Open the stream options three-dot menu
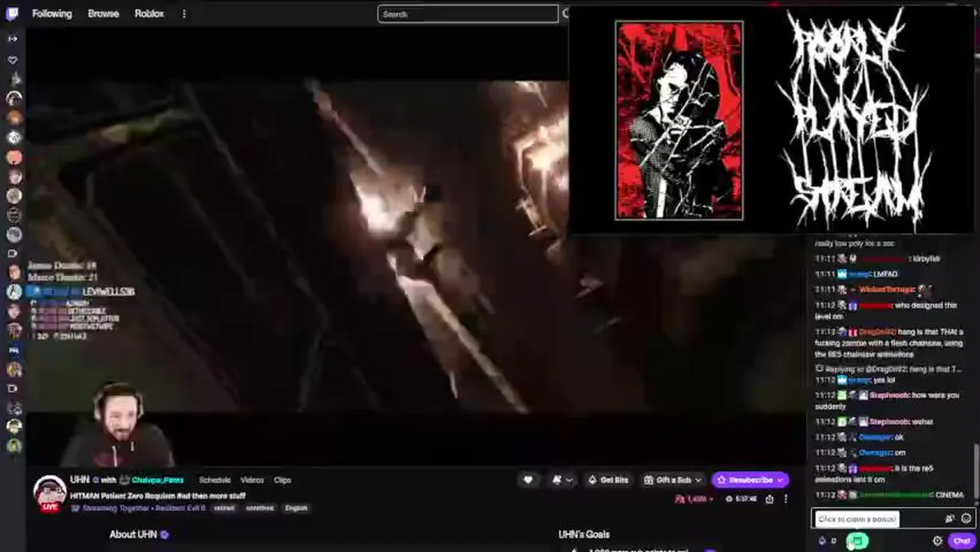Image resolution: width=980 pixels, height=552 pixels. (785, 498)
